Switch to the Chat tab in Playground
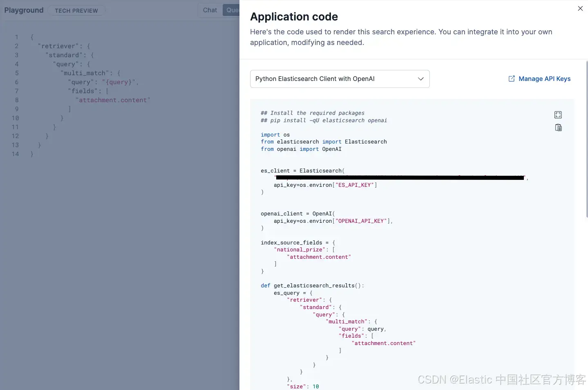Viewport: 588px width, 390px height. (210, 10)
